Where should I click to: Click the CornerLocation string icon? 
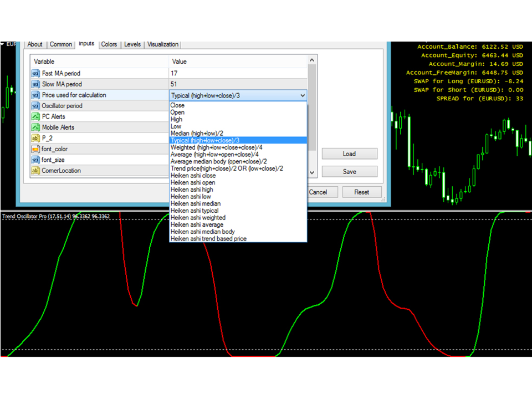(35, 171)
